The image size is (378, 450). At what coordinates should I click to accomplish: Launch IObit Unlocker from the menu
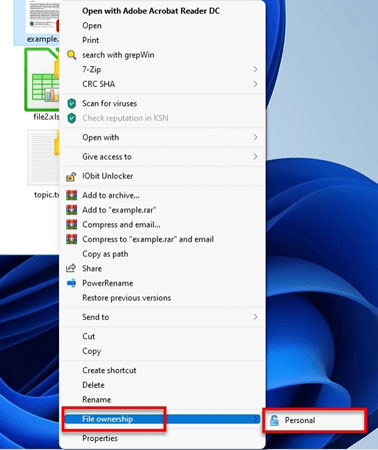click(x=162, y=176)
